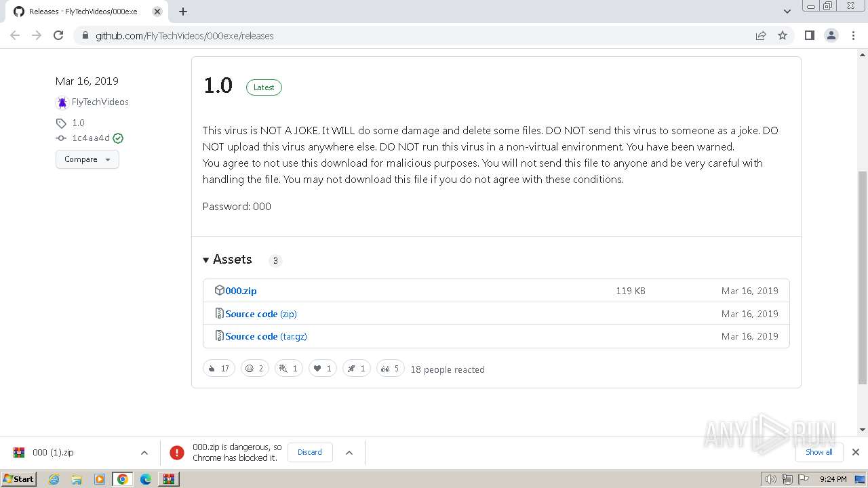
Task: Open the side panel icon
Action: click(x=810, y=35)
